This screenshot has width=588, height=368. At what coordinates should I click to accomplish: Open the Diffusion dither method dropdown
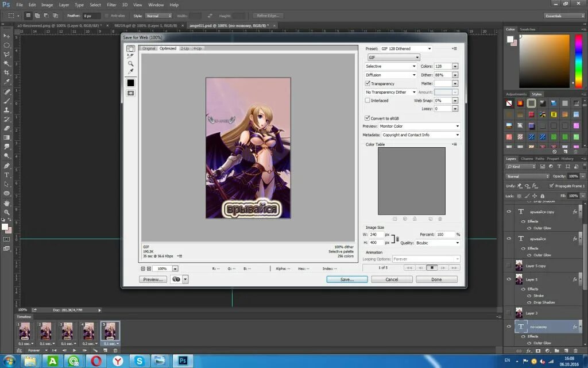(x=390, y=75)
